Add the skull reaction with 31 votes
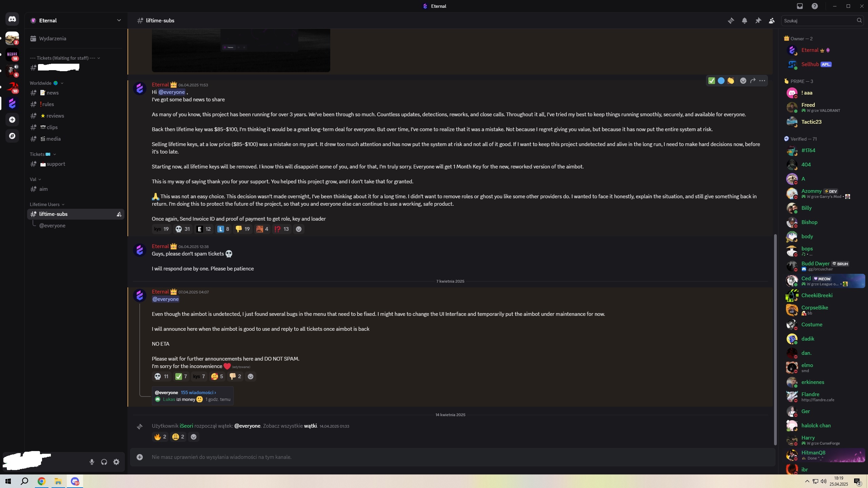Viewport: 868px width, 488px height. point(182,229)
